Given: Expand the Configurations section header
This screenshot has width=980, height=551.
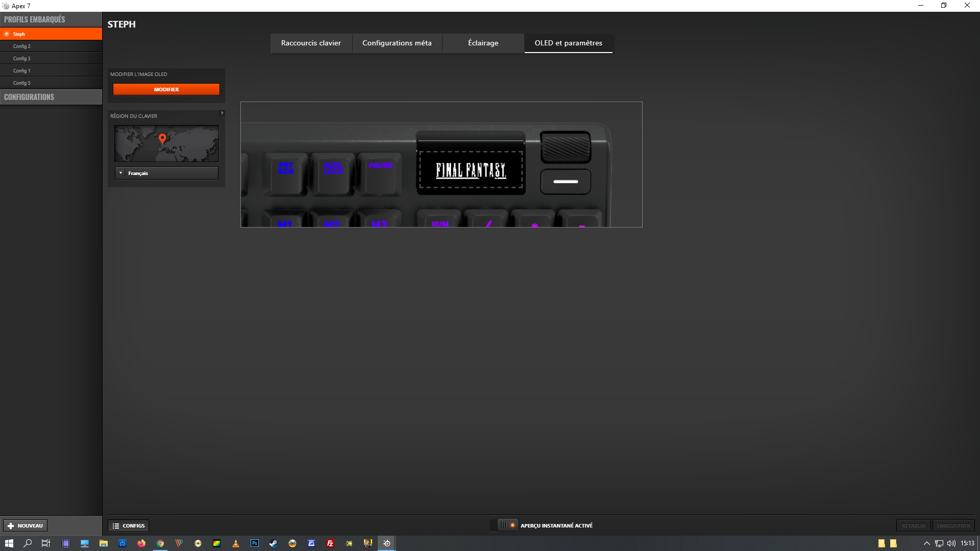Looking at the screenshot, I should pos(51,97).
